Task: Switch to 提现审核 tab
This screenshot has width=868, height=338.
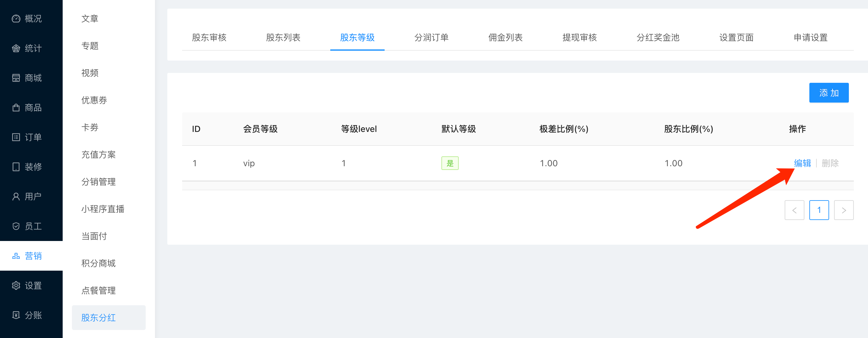Action: coord(580,37)
